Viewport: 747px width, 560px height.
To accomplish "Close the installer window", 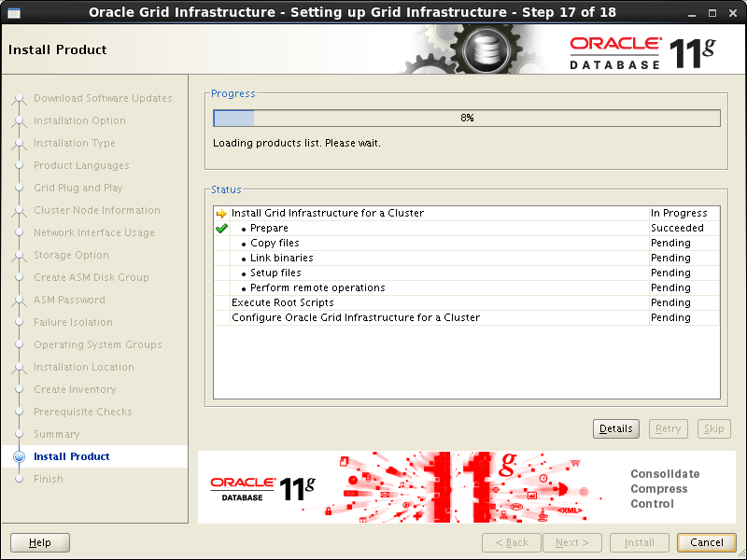I will tap(733, 13).
